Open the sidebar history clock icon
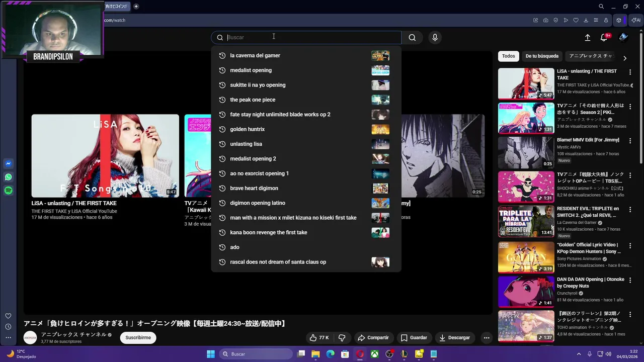The image size is (644, 362). tap(8, 327)
